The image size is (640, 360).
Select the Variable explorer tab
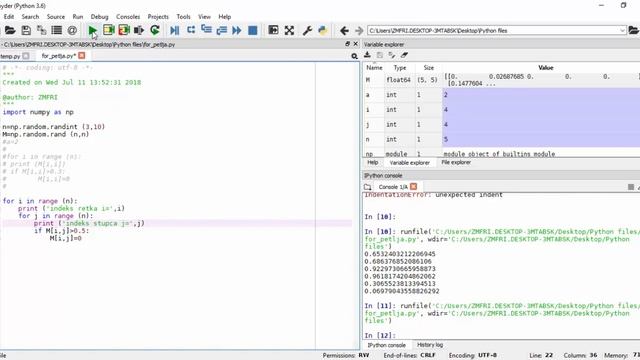tap(409, 162)
